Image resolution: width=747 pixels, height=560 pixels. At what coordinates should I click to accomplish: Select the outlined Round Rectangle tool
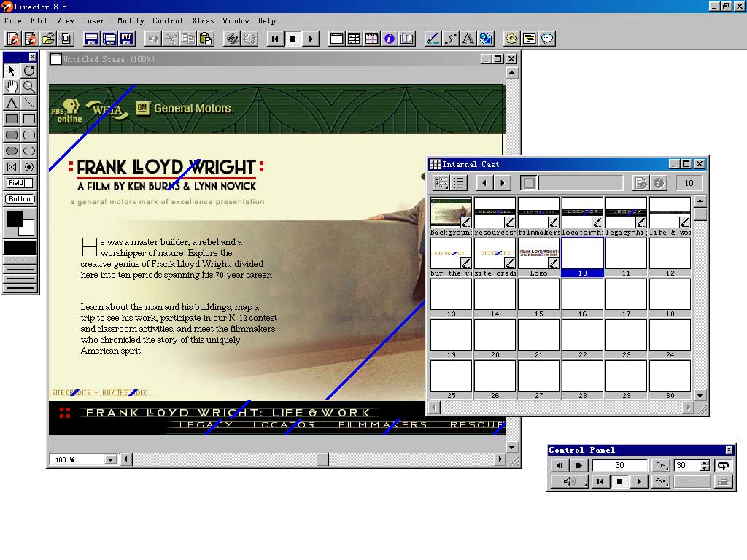(29, 135)
